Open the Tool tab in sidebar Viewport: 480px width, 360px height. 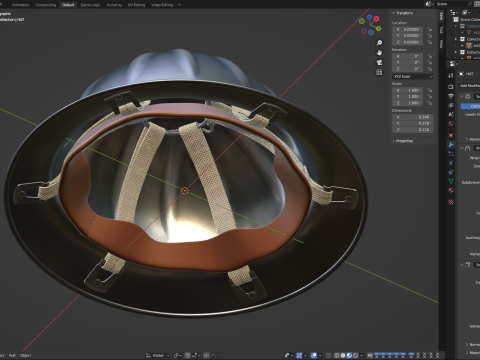point(441,30)
